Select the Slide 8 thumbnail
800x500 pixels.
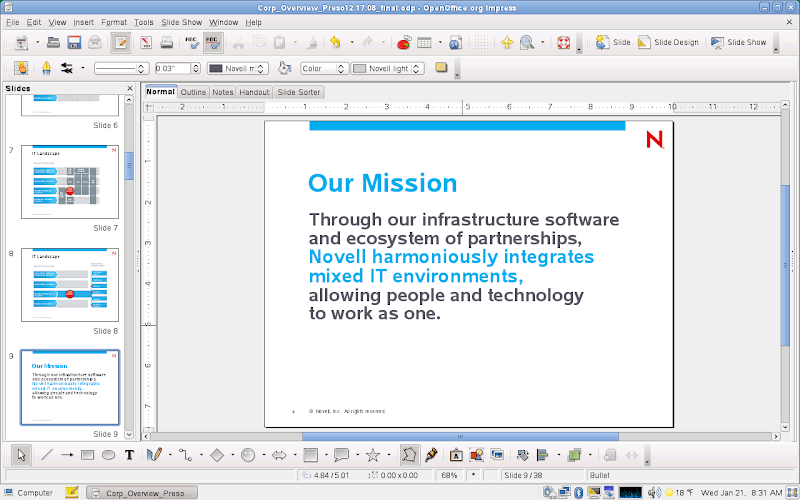pos(70,285)
